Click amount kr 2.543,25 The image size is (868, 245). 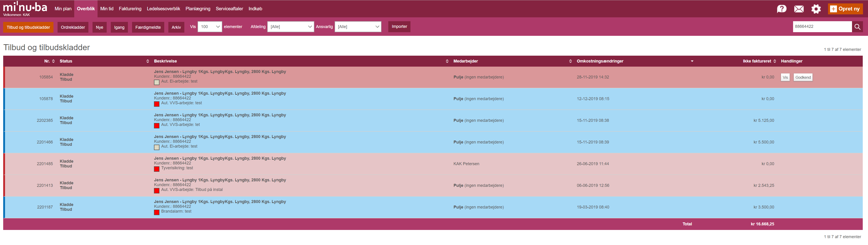click(x=764, y=185)
